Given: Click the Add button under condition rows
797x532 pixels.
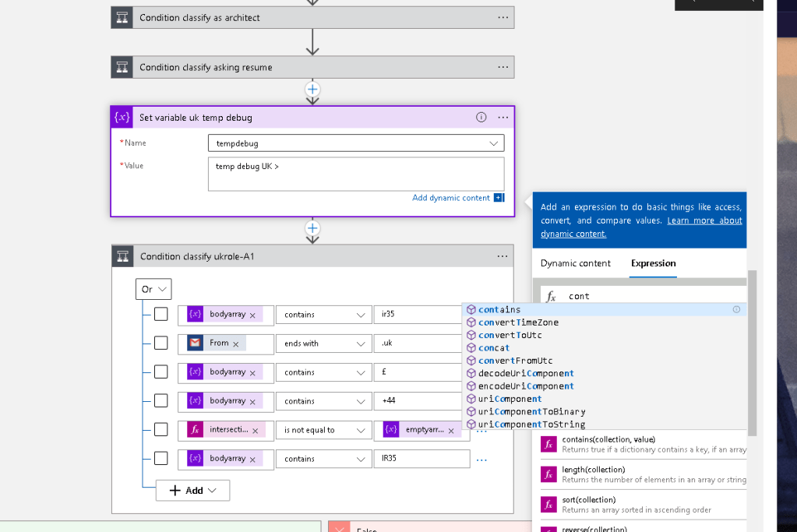Looking at the screenshot, I should pyautogui.click(x=192, y=491).
